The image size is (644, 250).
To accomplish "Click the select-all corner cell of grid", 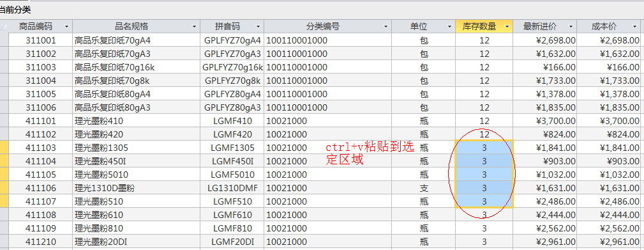I will click(4, 27).
